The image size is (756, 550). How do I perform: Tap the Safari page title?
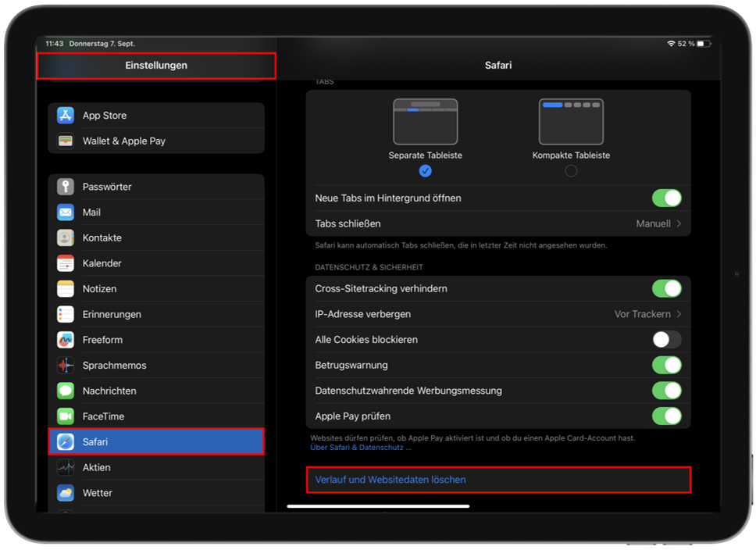tap(498, 65)
